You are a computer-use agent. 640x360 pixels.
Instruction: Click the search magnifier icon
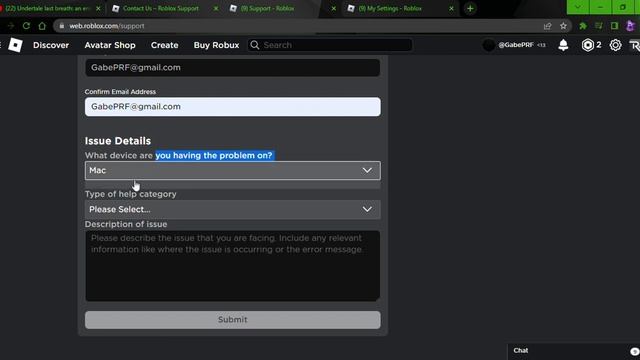pyautogui.click(x=255, y=45)
